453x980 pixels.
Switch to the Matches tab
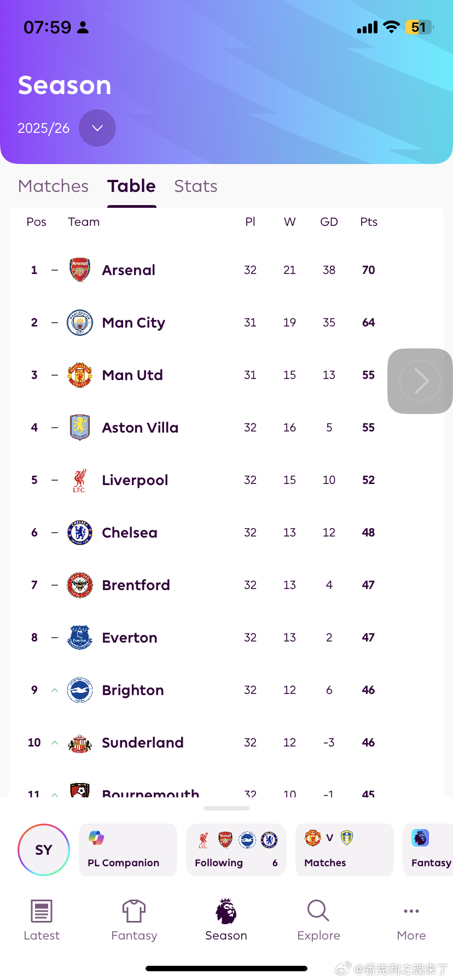coord(53,186)
